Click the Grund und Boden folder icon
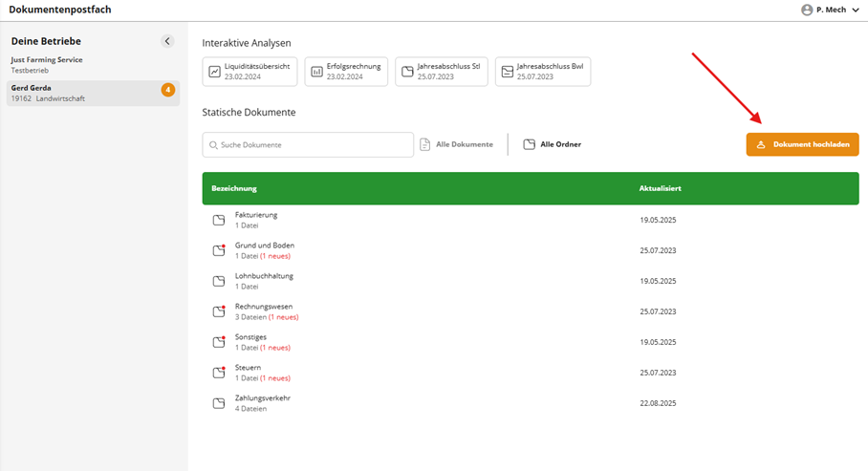The width and height of the screenshot is (868, 471). pos(219,250)
